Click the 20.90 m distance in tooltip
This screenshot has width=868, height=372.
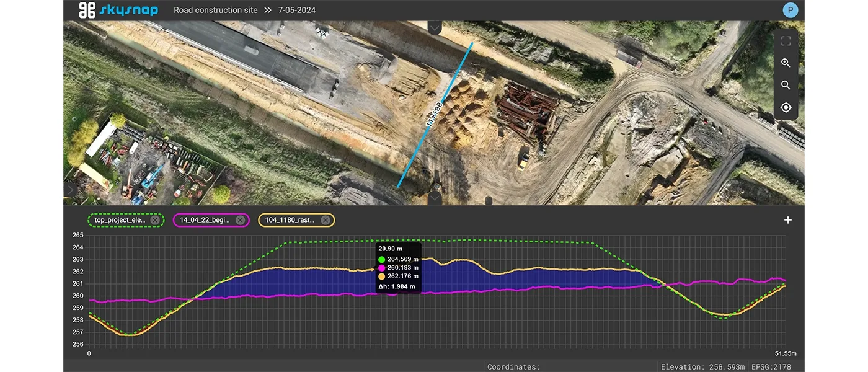click(390, 249)
